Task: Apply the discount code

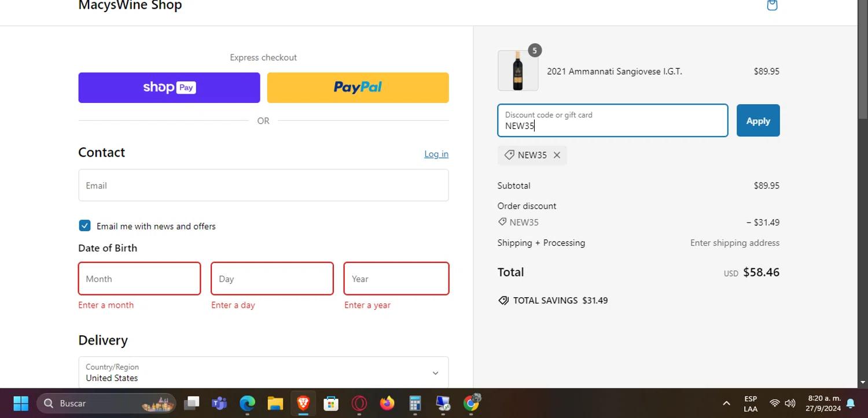Action: click(758, 120)
